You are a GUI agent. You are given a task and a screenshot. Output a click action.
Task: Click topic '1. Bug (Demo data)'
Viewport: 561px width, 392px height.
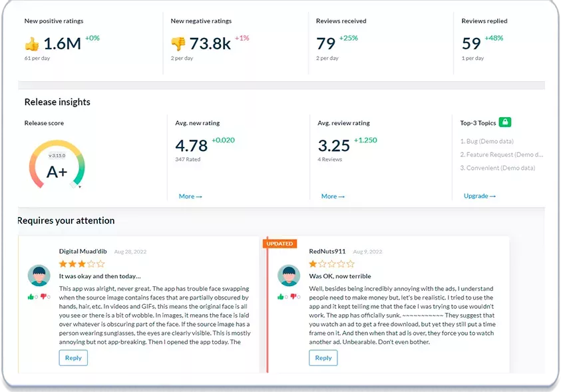coord(487,141)
